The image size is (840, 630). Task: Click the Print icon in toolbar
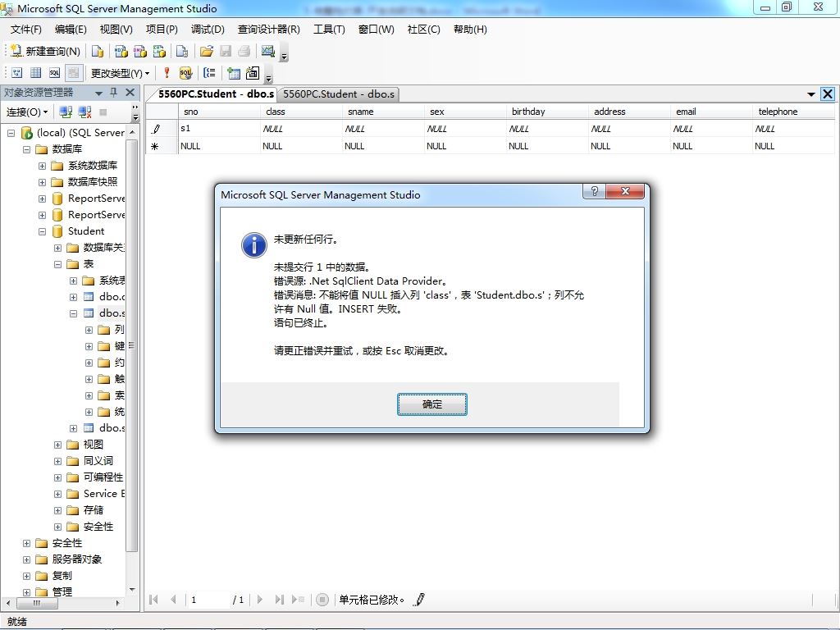[x=244, y=51]
